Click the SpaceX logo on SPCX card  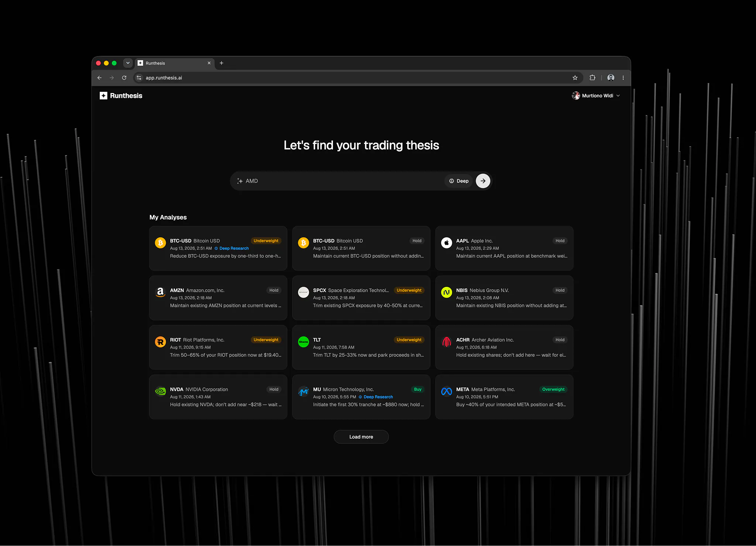click(303, 292)
